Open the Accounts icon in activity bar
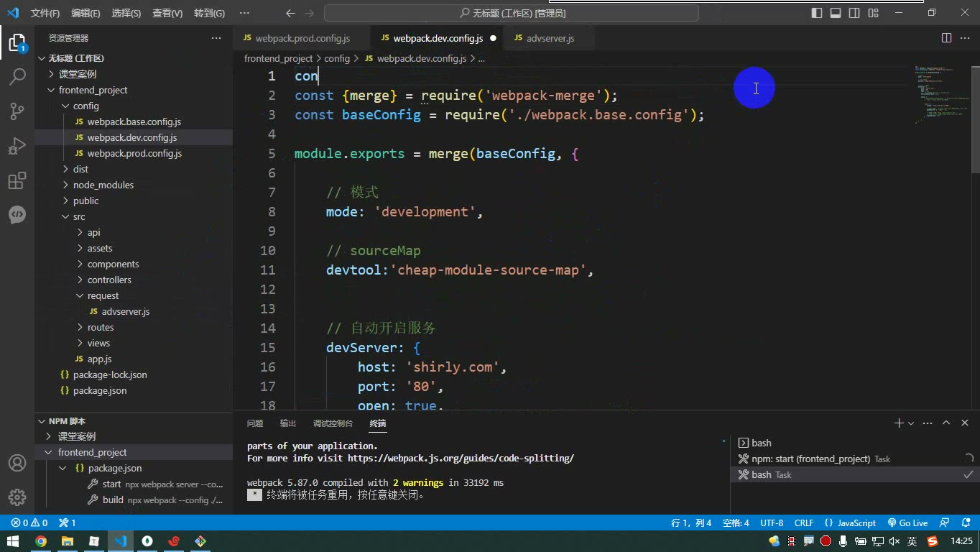 (x=17, y=463)
